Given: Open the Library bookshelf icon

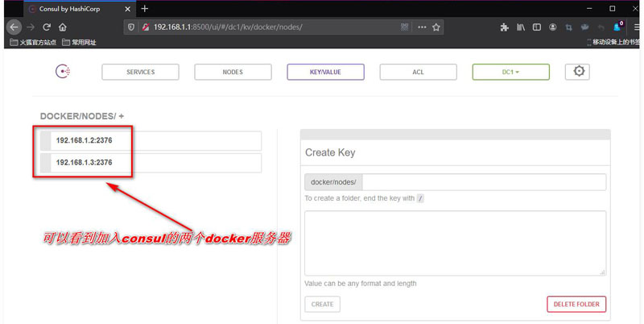Looking at the screenshot, I should (x=521, y=27).
